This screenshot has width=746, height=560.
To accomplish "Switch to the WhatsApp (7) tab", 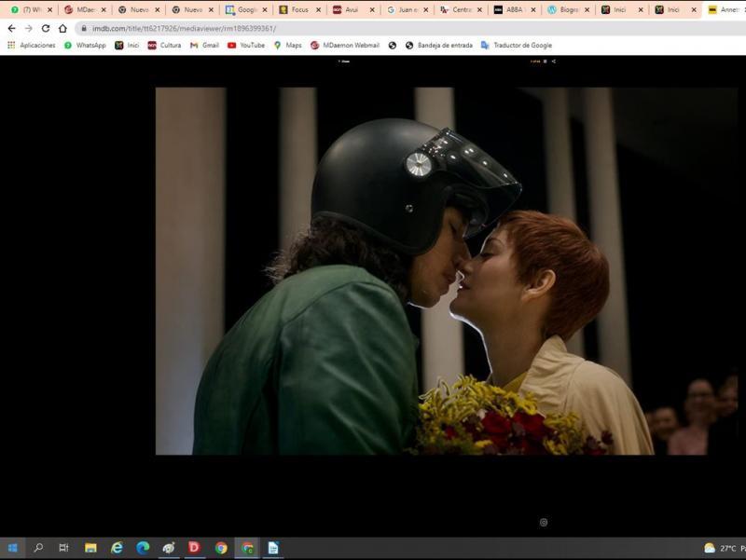I will point(32,9).
